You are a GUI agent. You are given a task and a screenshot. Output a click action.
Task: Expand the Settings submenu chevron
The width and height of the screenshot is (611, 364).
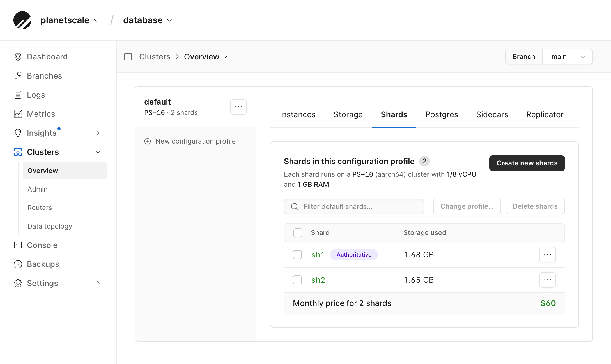[98, 283]
